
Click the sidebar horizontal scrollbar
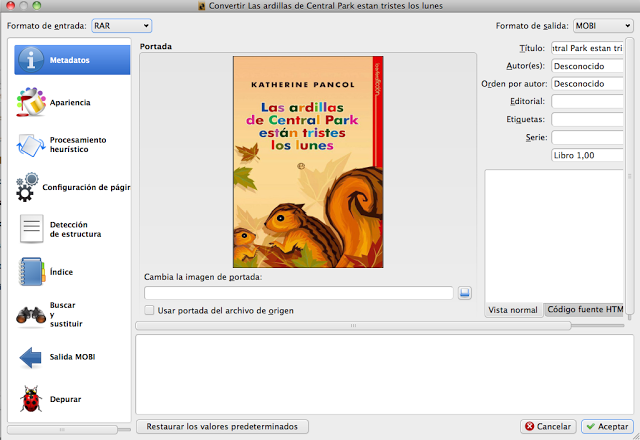coord(62,430)
